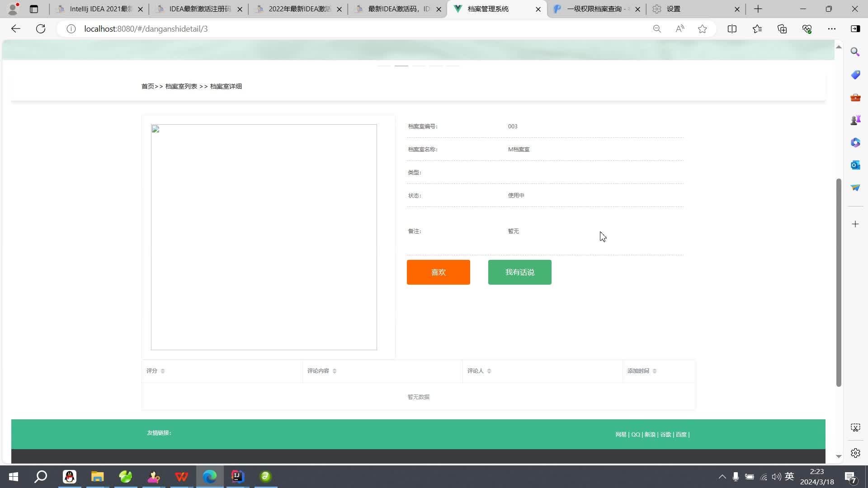Screen dimensions: 868x488
Task: Open IntelliJ IDEA from the taskbar
Action: point(237,477)
